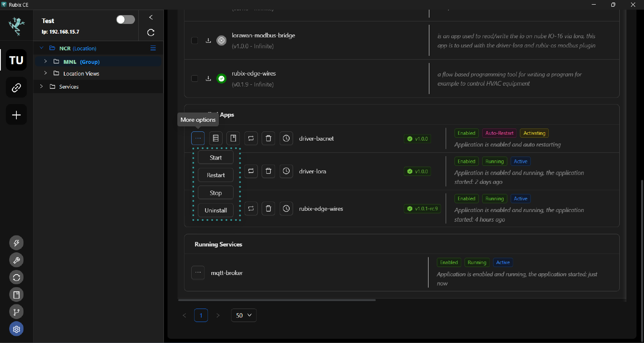Open the git branch icon in the sidebar
Image resolution: width=644 pixels, height=343 pixels.
coord(16,312)
